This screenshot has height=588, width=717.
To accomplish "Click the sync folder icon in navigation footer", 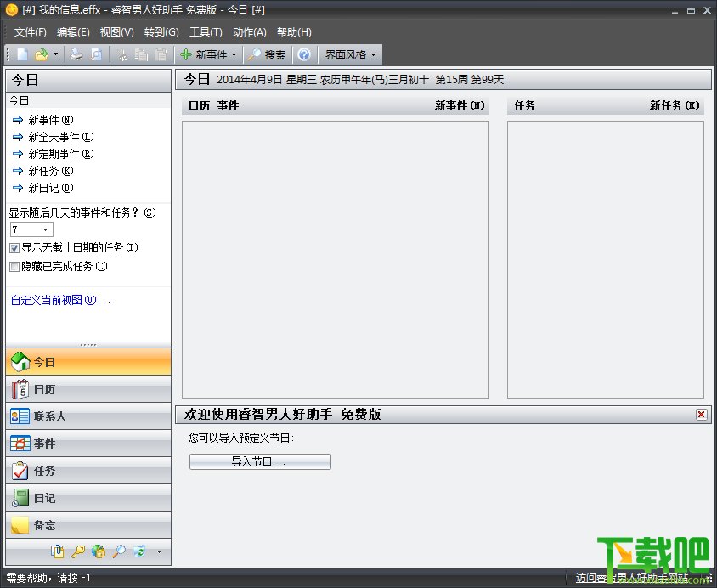I will [x=139, y=551].
